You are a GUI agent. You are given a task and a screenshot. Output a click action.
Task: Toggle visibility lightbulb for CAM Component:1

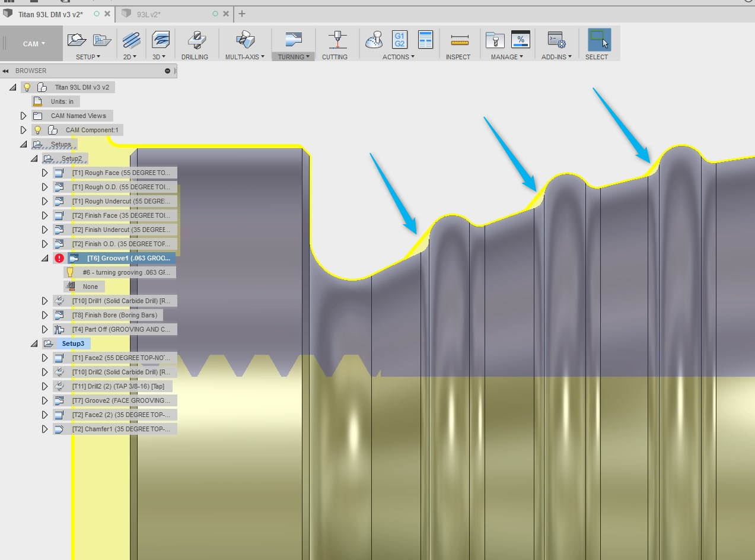tap(38, 130)
